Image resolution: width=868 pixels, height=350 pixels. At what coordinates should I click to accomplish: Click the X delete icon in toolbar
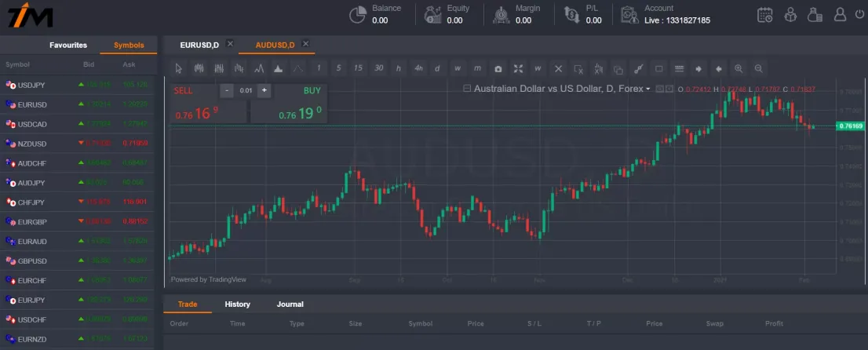pos(558,69)
